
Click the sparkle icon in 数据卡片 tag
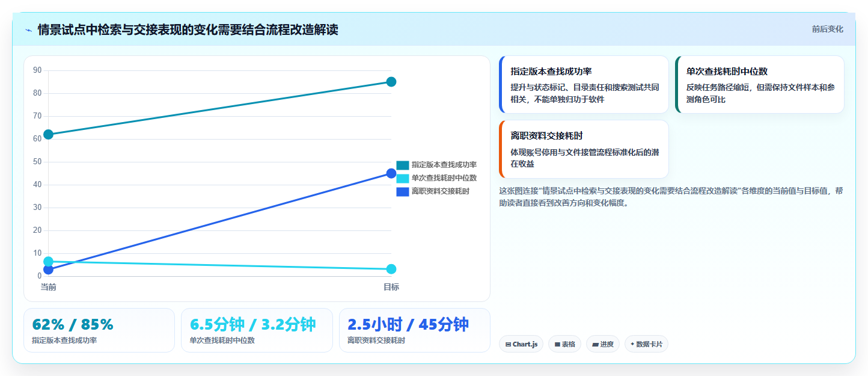632,345
